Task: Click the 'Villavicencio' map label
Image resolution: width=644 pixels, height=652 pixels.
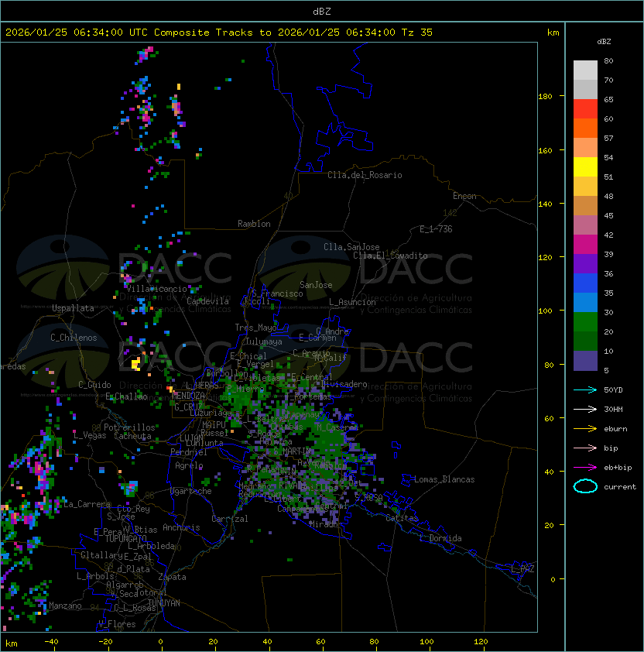Action: (x=156, y=289)
